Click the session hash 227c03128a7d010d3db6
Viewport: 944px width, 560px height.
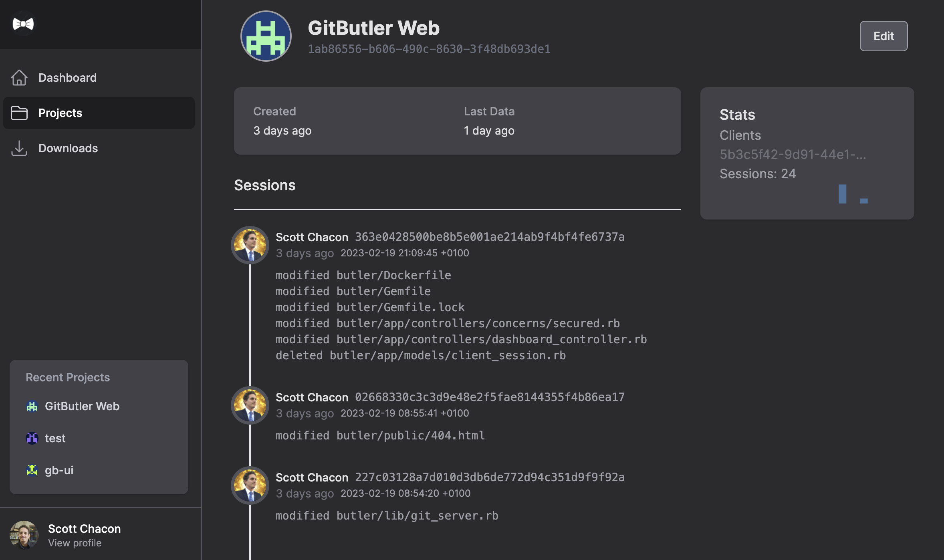[x=490, y=477]
